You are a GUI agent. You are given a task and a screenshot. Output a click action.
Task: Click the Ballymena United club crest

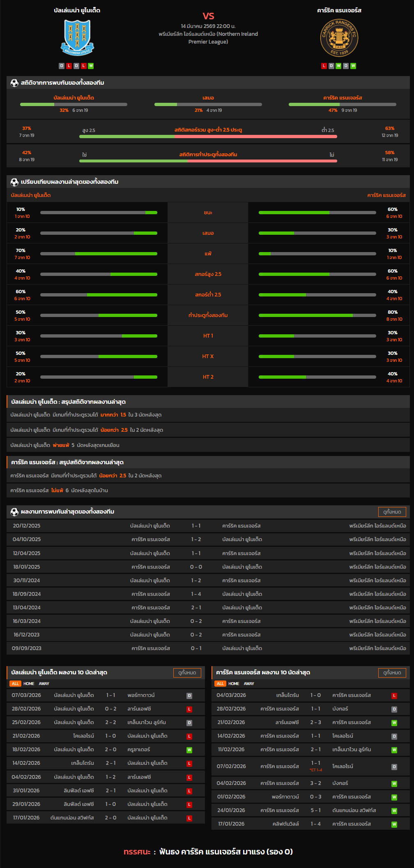(77, 38)
